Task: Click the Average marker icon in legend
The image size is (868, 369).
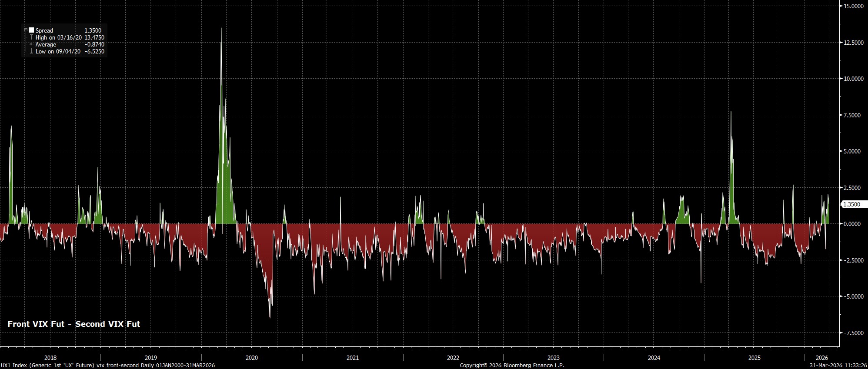Action: (x=31, y=44)
